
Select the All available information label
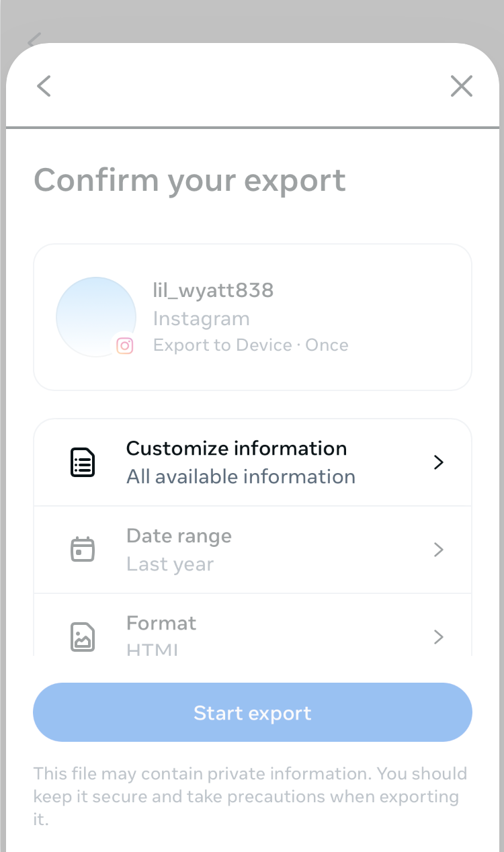click(x=241, y=476)
